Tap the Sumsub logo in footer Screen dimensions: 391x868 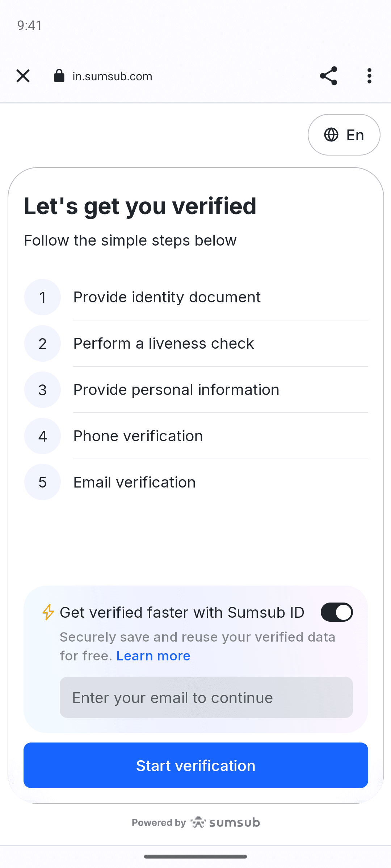(225, 822)
